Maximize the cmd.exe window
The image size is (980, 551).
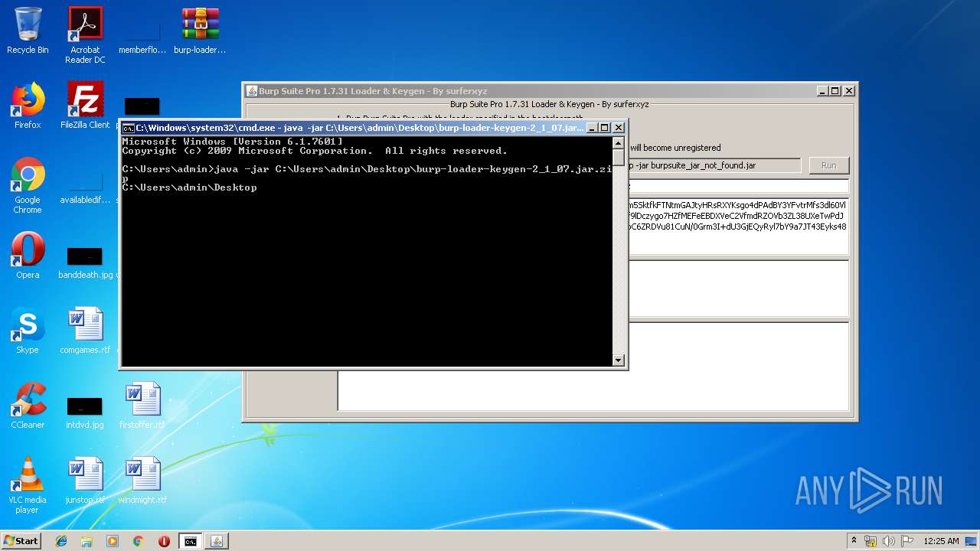pos(604,128)
